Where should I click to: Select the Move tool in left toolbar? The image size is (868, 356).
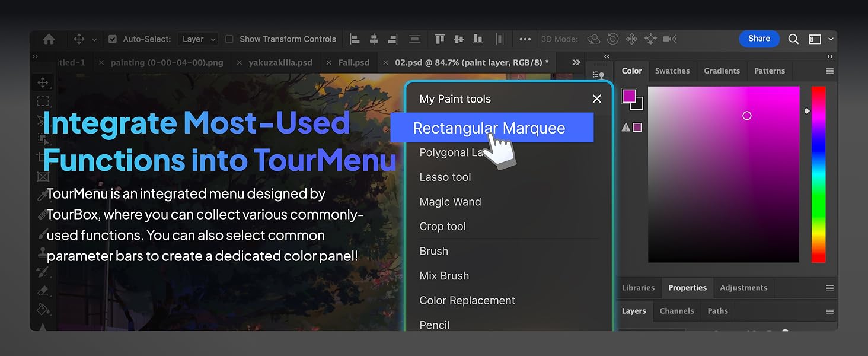click(43, 82)
